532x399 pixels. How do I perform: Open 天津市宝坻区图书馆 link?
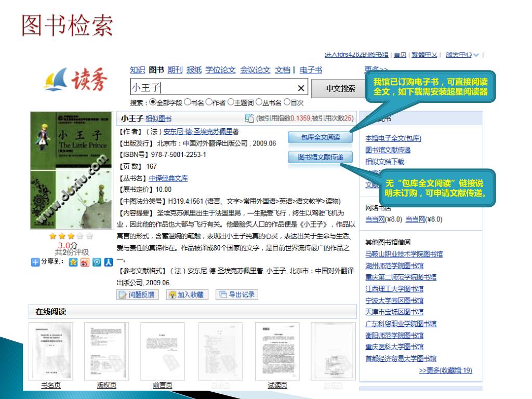pyautogui.click(x=394, y=312)
